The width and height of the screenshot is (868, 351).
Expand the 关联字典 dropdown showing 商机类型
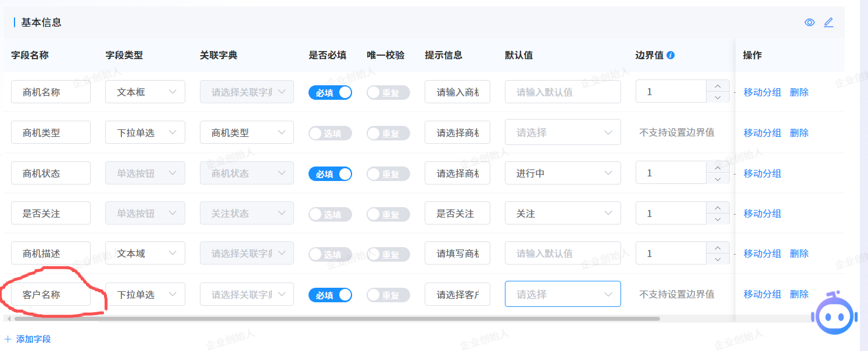coord(247,132)
